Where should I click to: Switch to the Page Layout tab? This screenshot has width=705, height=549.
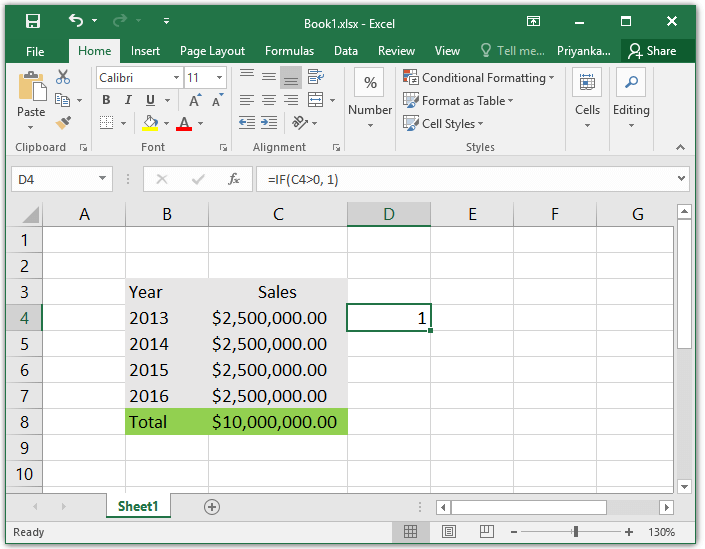click(212, 51)
